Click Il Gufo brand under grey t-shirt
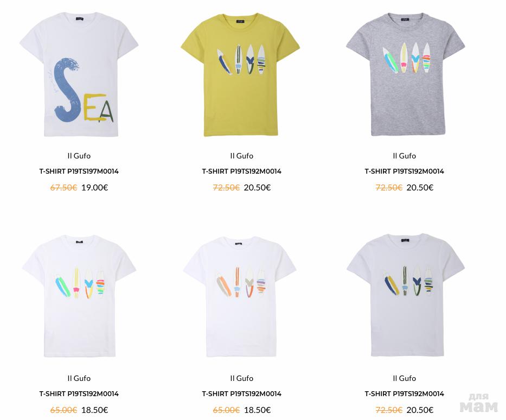The image size is (506, 420). pos(405,156)
